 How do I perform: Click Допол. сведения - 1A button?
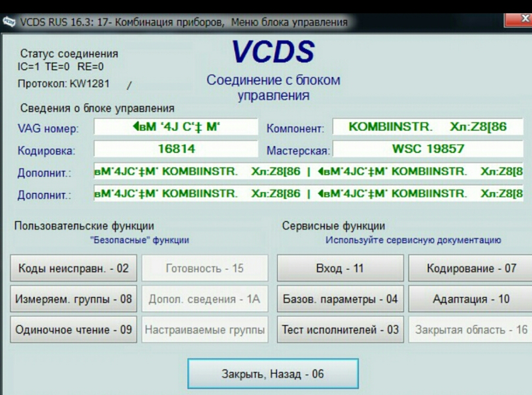point(205,299)
